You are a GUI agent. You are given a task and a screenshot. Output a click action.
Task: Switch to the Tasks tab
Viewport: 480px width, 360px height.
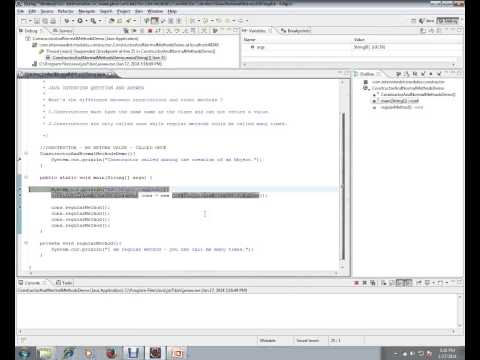click(x=64, y=283)
